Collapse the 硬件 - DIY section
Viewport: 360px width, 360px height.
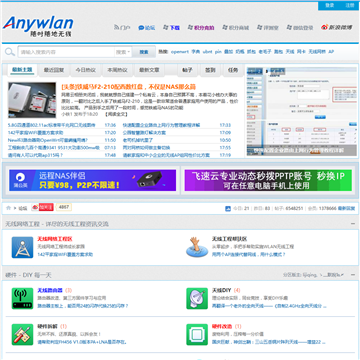(353, 275)
